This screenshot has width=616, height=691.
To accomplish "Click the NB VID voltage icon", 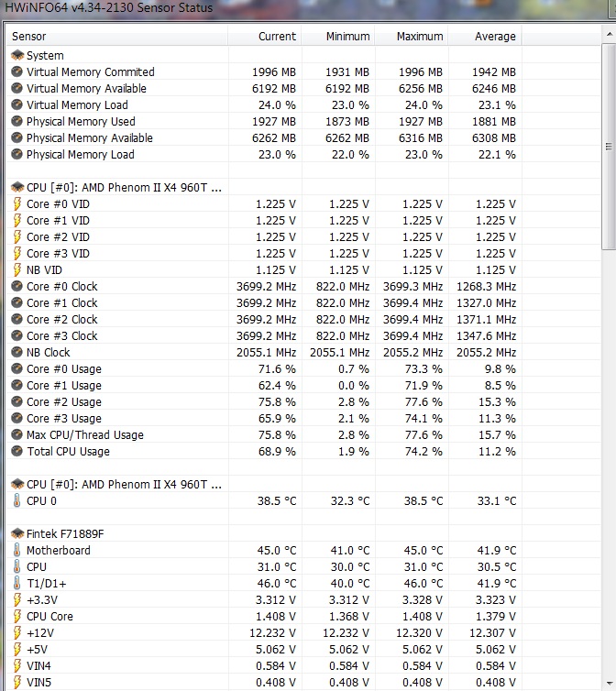I will click(16, 269).
